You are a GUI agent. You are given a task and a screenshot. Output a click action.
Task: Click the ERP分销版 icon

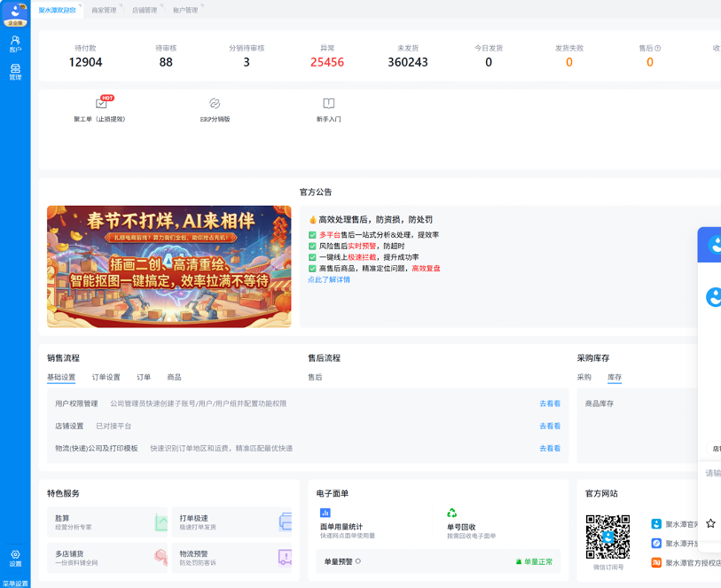coord(215,104)
